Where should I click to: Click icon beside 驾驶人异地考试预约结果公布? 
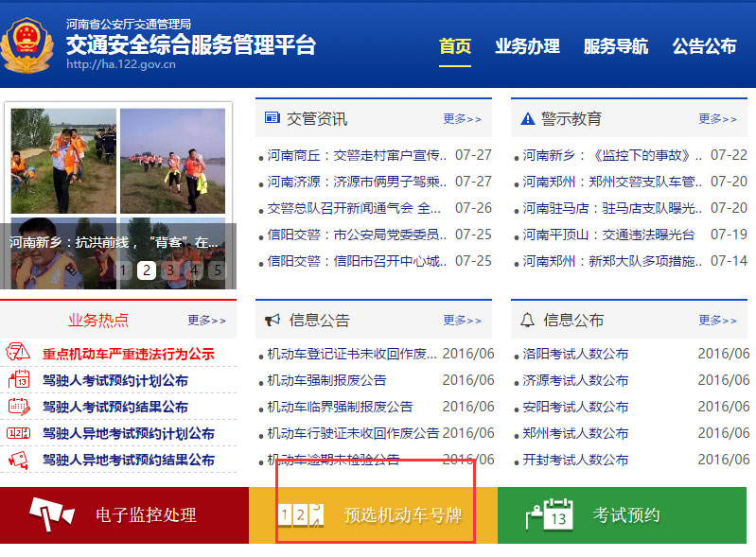tap(18, 460)
